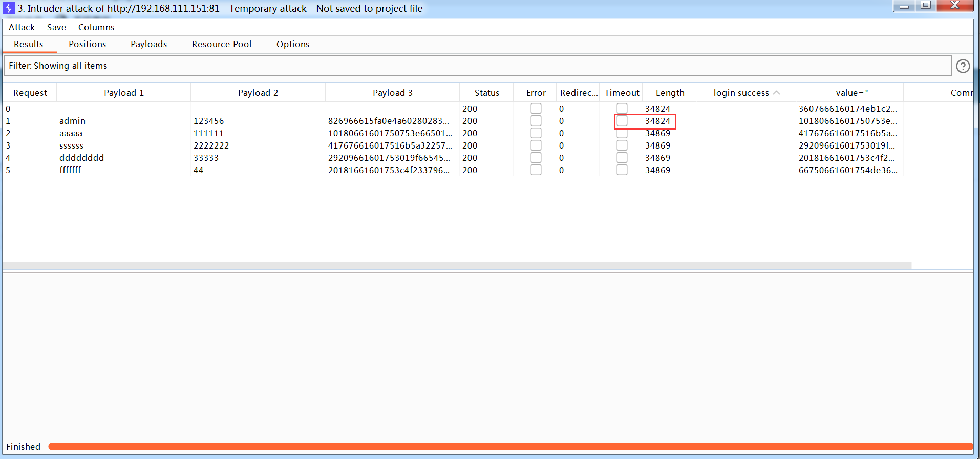
Task: Close the Intruder attack window
Action: point(954,6)
